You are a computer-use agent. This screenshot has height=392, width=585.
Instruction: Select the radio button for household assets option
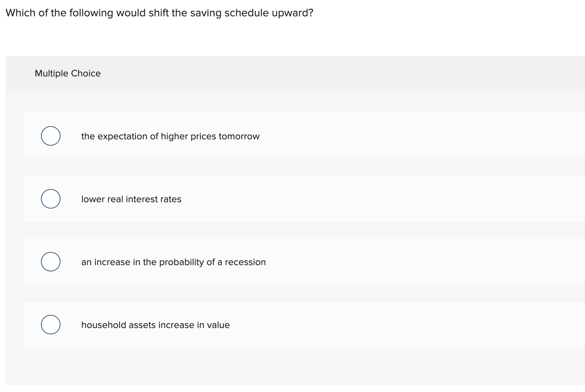point(50,325)
